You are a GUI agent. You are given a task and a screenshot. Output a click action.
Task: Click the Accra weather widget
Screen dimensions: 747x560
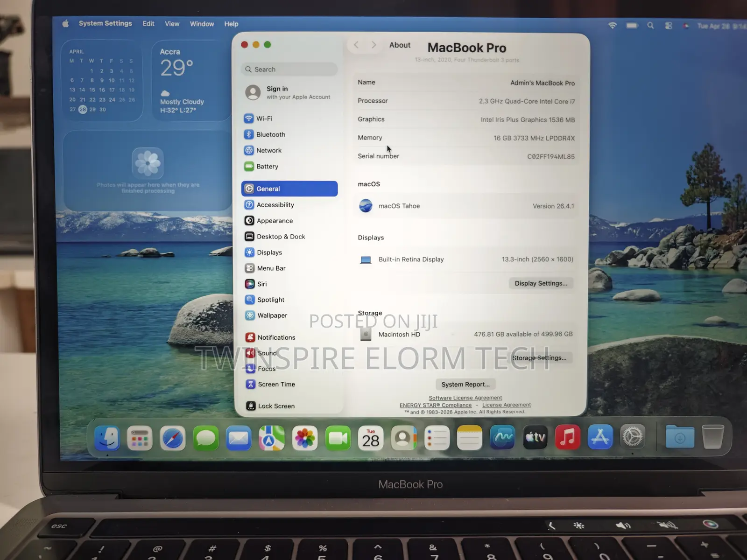click(x=191, y=81)
